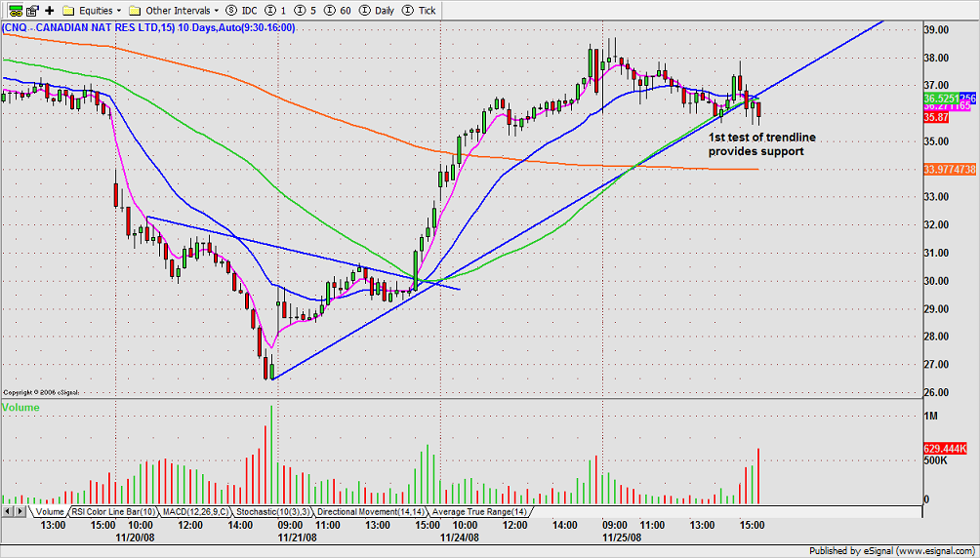This screenshot has height=558, width=980.
Task: Click the orange 33.9774738 moving average label
Action: point(949,170)
